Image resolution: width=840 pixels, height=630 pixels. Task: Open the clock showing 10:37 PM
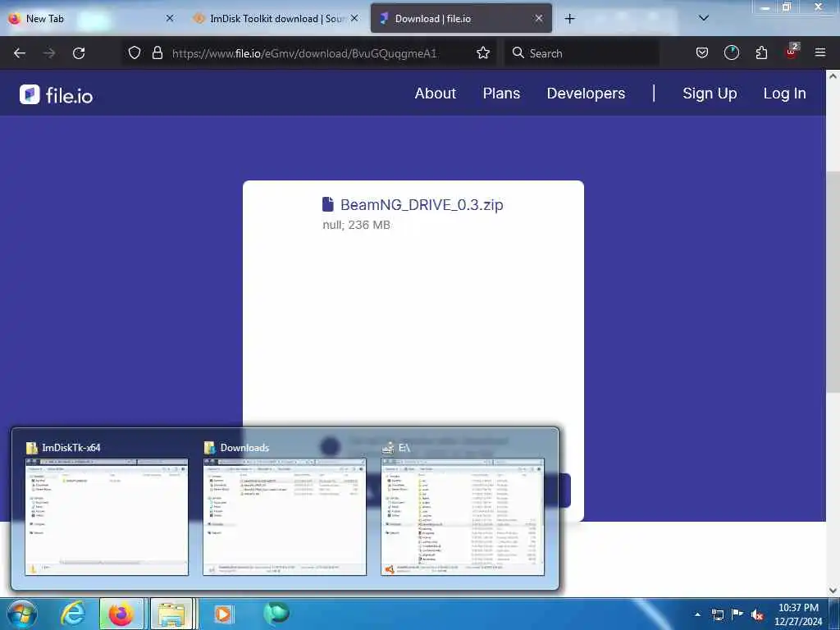[x=798, y=614]
